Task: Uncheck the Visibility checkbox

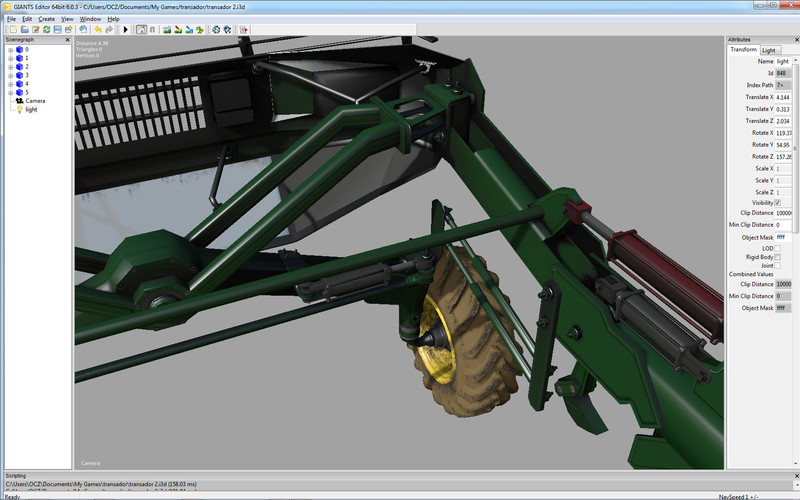Action: pyautogui.click(x=778, y=203)
